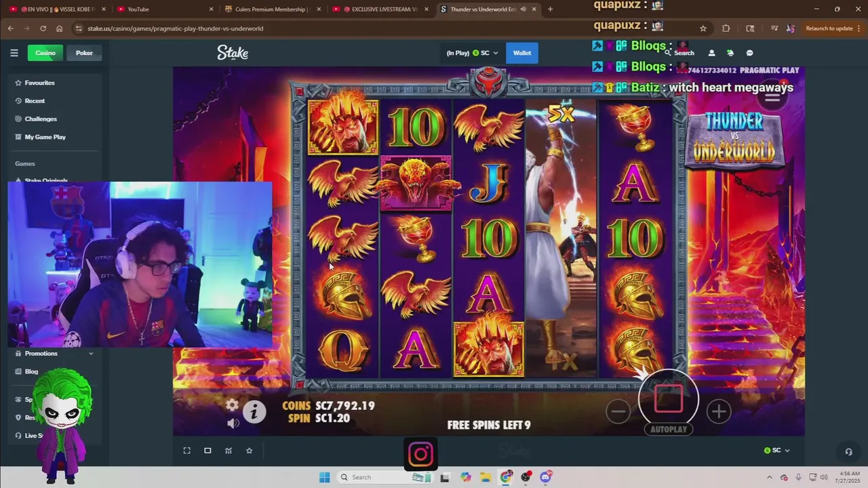Reload the page
This screenshot has height=488, width=868.
click(43, 28)
